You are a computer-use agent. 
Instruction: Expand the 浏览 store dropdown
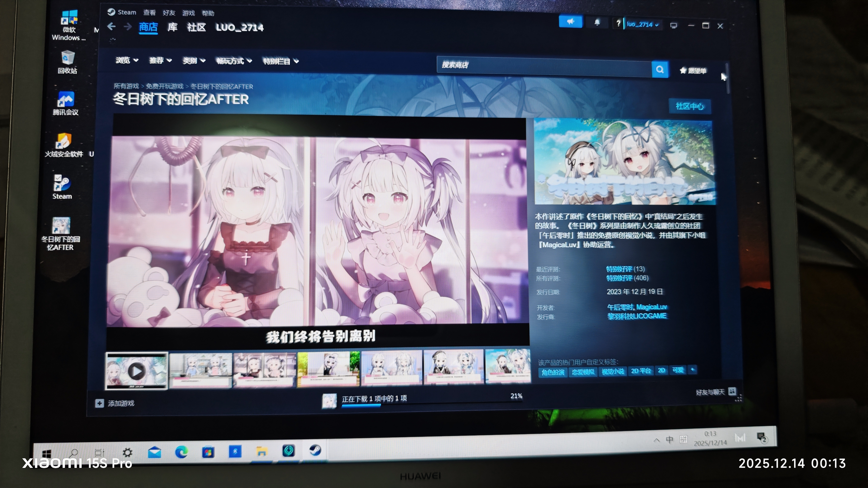click(127, 60)
